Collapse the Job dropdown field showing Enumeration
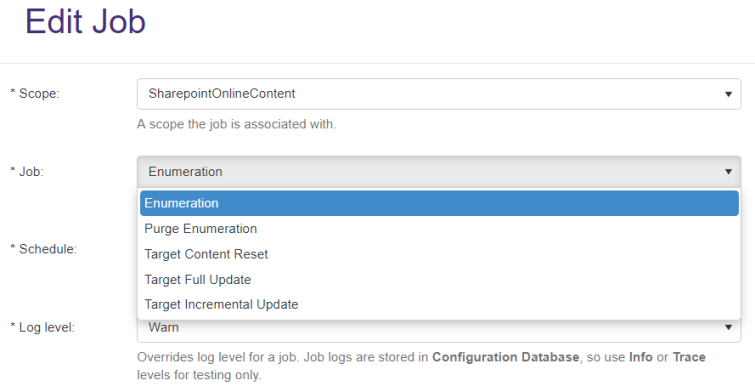755x392 pixels. pyautogui.click(x=439, y=171)
